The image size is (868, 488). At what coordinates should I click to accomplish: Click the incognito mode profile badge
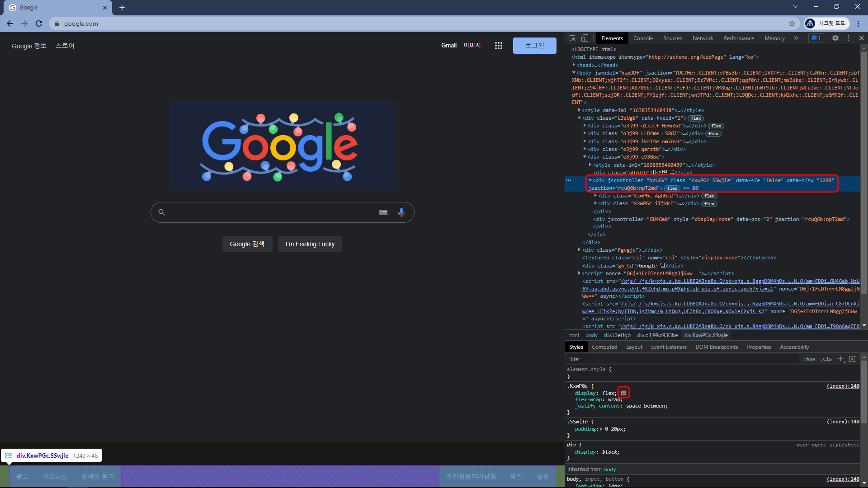click(x=827, y=23)
